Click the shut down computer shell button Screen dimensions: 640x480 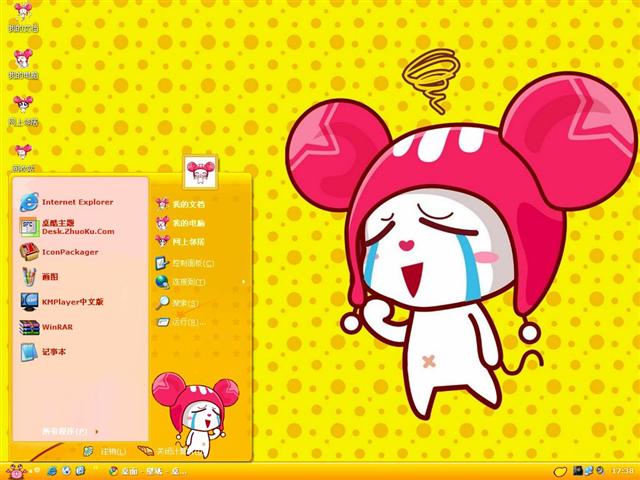(x=169, y=451)
